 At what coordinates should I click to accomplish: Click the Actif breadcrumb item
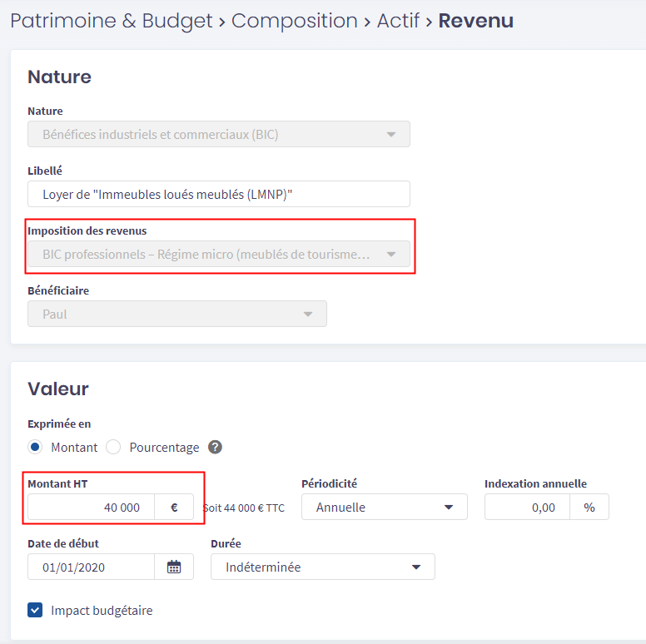click(x=398, y=21)
